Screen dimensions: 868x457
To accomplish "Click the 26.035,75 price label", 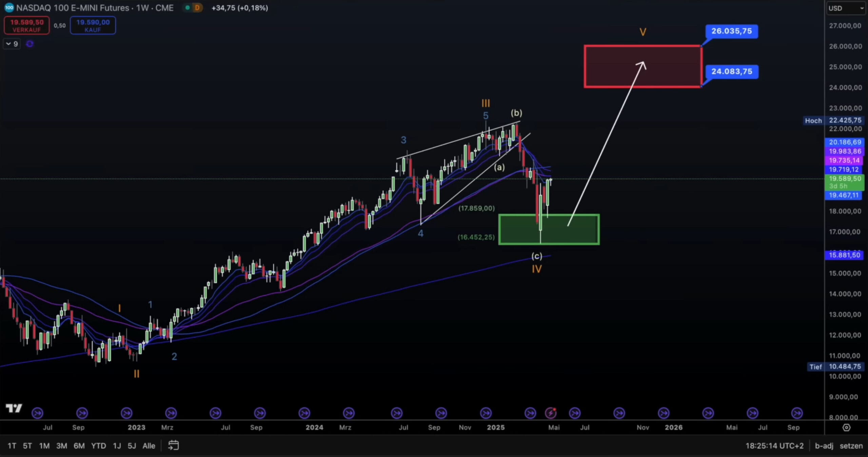I will (x=731, y=31).
